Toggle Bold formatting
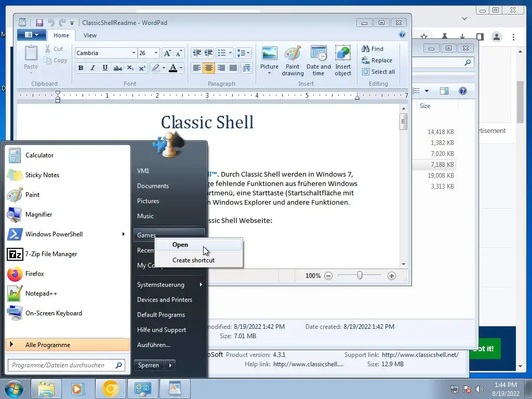The height and width of the screenshot is (399, 532). pyautogui.click(x=81, y=68)
